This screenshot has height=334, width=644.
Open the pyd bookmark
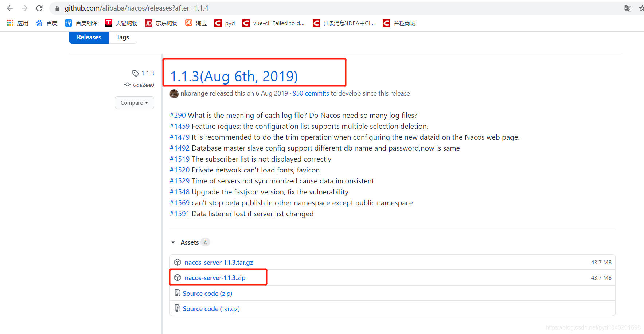(x=225, y=23)
